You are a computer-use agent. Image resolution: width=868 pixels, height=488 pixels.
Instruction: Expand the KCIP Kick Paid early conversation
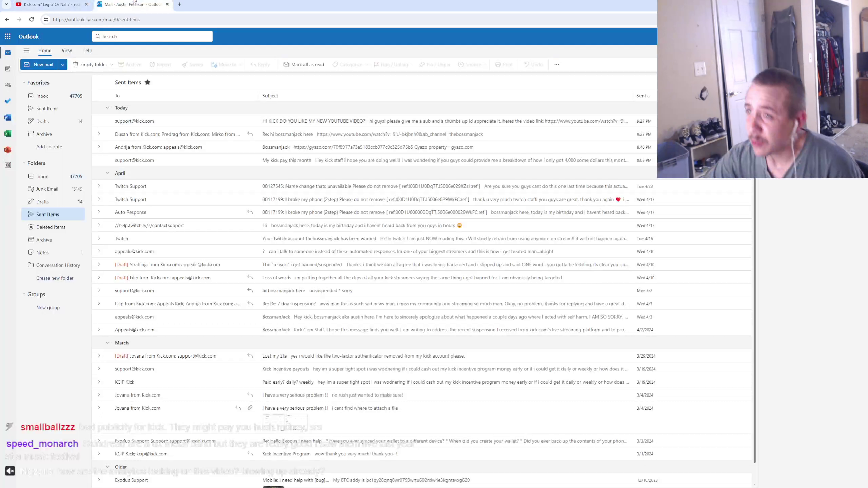(x=99, y=382)
